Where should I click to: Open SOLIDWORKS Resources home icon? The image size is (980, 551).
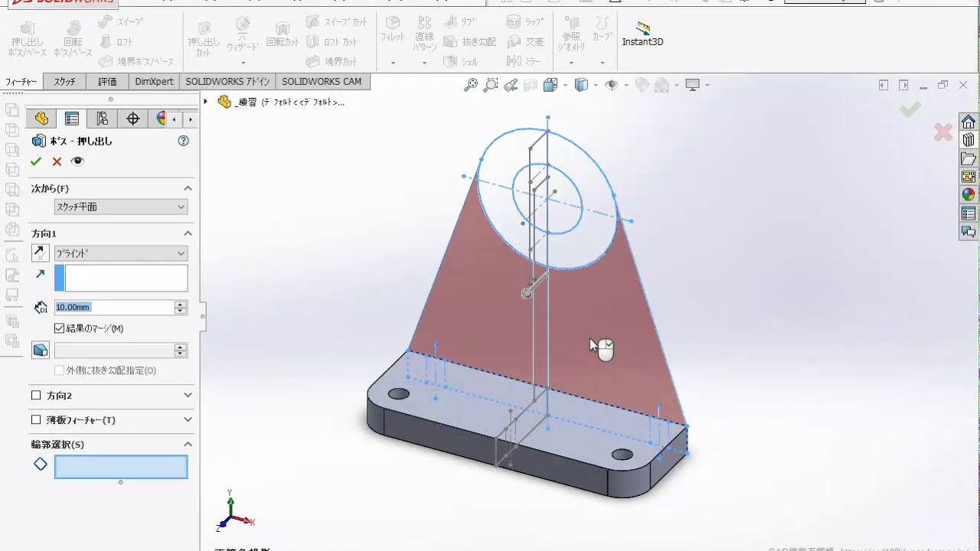969,122
